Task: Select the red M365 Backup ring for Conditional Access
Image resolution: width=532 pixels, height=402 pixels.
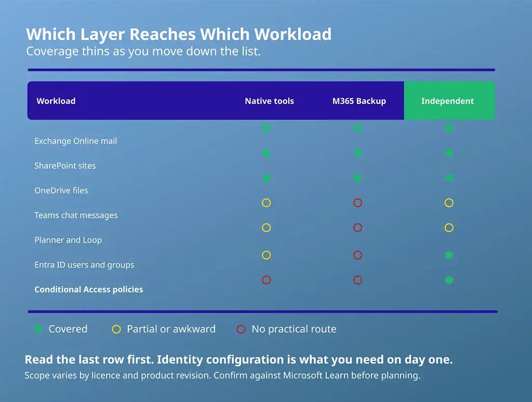Action: (357, 280)
